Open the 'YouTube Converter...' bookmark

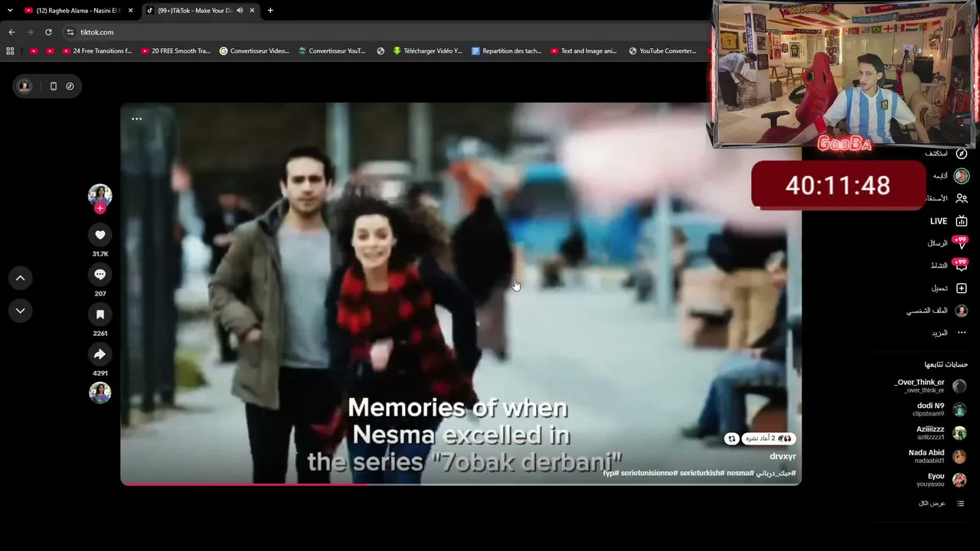click(662, 51)
